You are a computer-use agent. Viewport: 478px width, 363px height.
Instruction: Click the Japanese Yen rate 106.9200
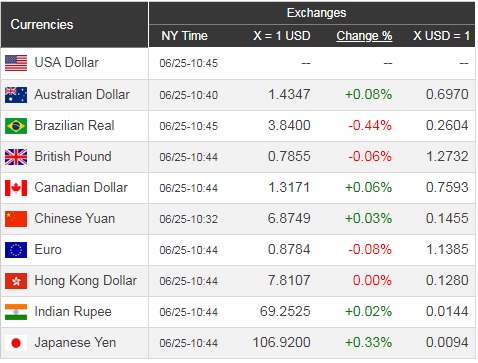tap(281, 343)
